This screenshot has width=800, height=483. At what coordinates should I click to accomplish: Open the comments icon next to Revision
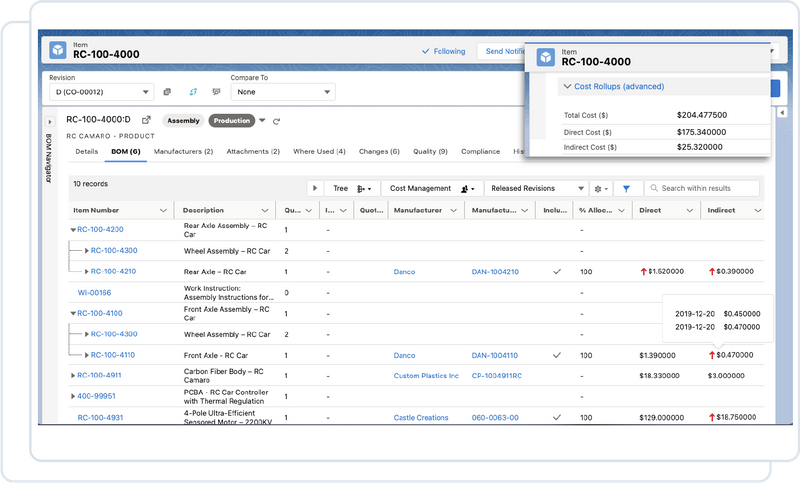pos(215,92)
